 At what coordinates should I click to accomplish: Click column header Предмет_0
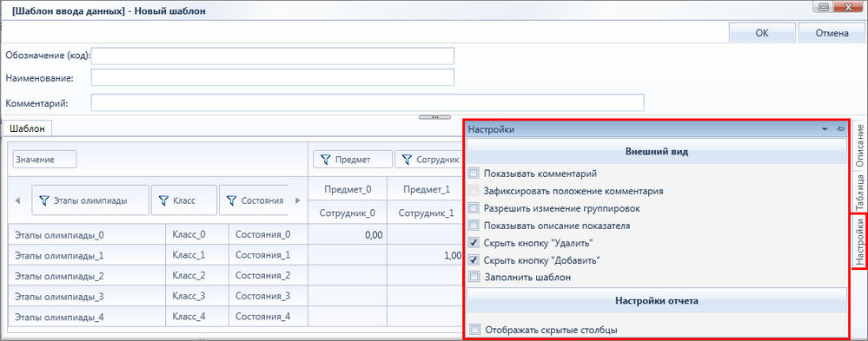coord(348,189)
